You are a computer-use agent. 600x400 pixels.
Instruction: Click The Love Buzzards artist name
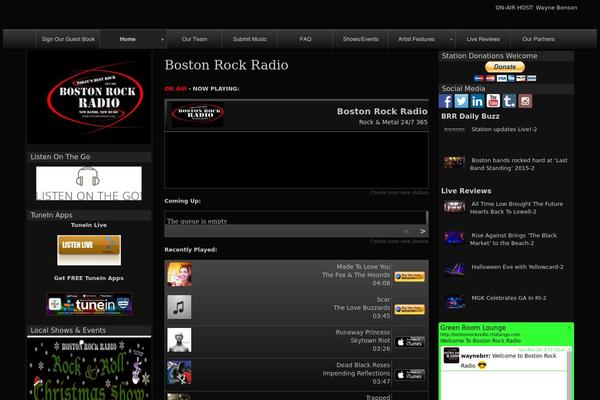coord(362,308)
